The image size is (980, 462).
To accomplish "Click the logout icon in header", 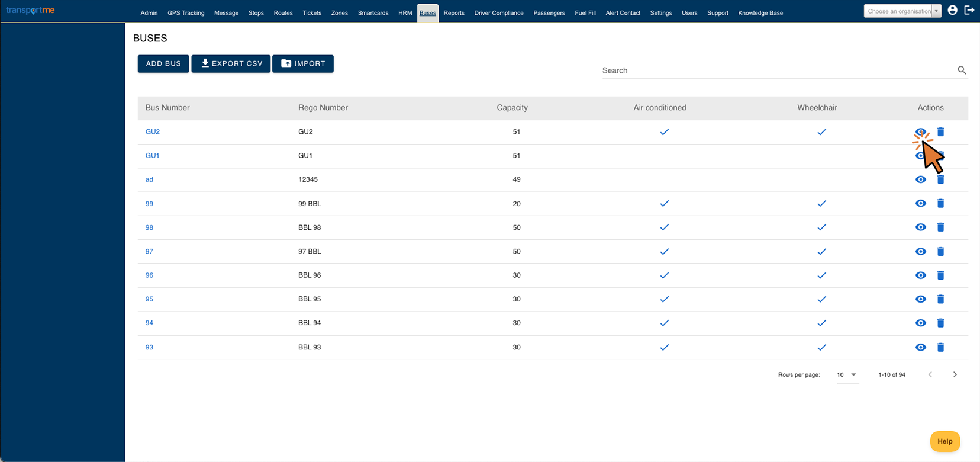I will (x=969, y=10).
